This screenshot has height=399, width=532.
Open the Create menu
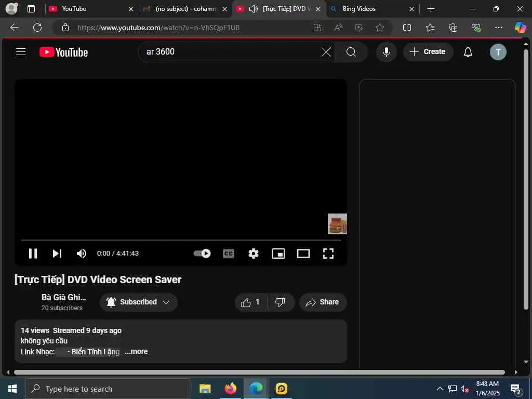pyautogui.click(x=428, y=52)
